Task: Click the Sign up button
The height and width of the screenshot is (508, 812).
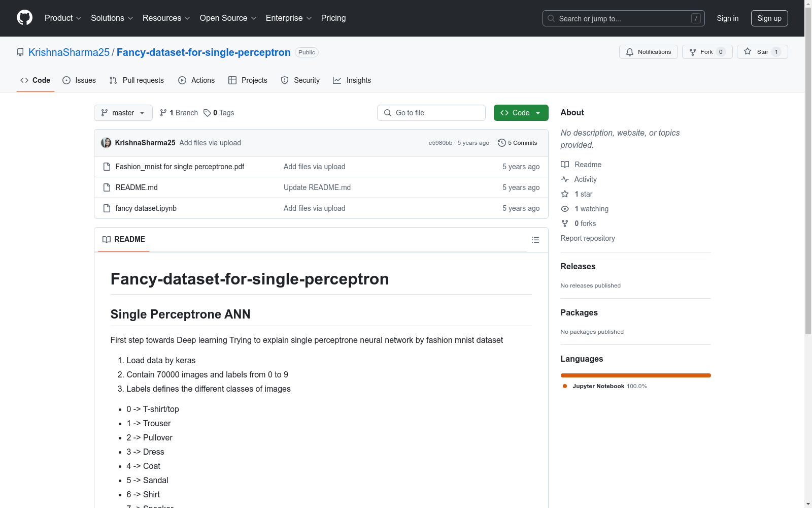Action: (x=769, y=18)
